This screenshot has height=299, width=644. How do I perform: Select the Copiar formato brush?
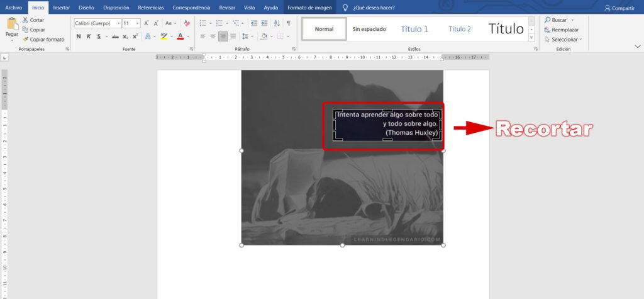click(25, 39)
